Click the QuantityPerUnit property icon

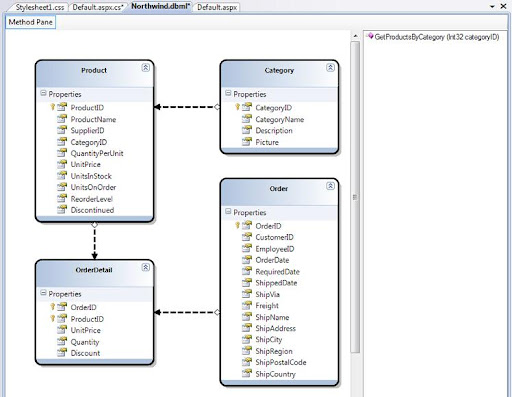(62, 153)
